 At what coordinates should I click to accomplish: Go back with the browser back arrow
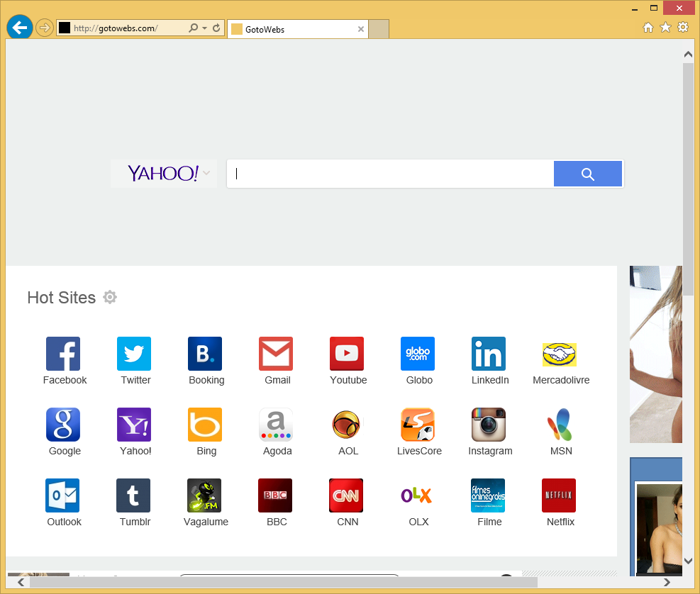click(x=20, y=28)
